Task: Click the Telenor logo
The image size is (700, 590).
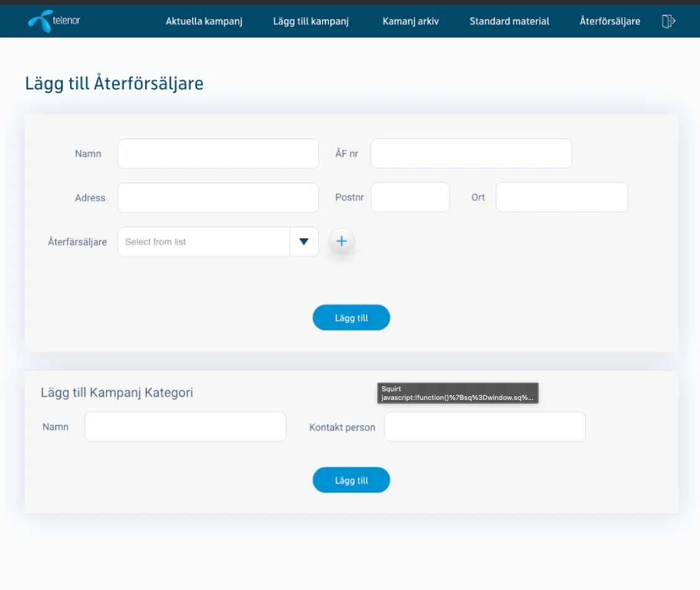Action: (54, 21)
